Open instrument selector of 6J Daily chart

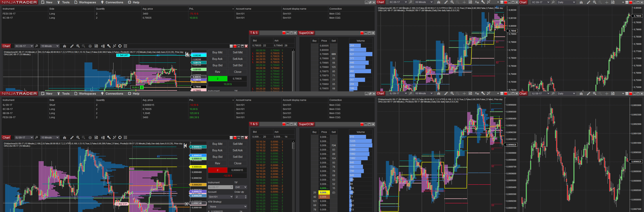point(541,94)
